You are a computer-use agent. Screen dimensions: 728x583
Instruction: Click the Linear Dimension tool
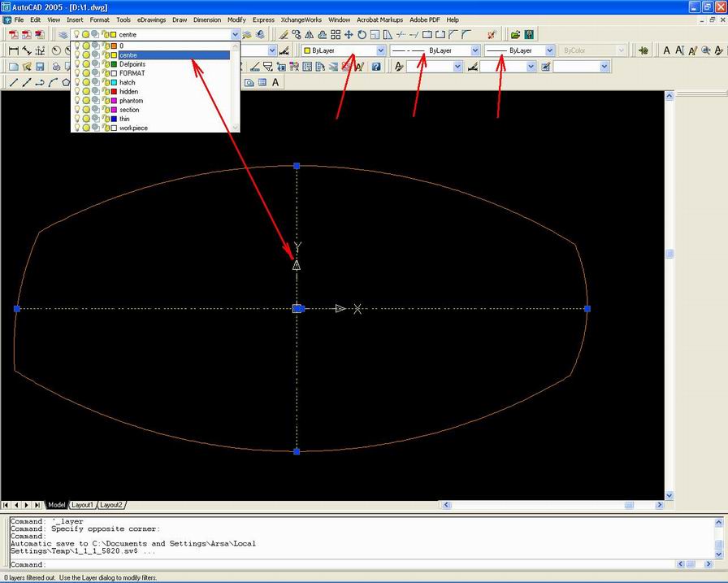[14, 50]
